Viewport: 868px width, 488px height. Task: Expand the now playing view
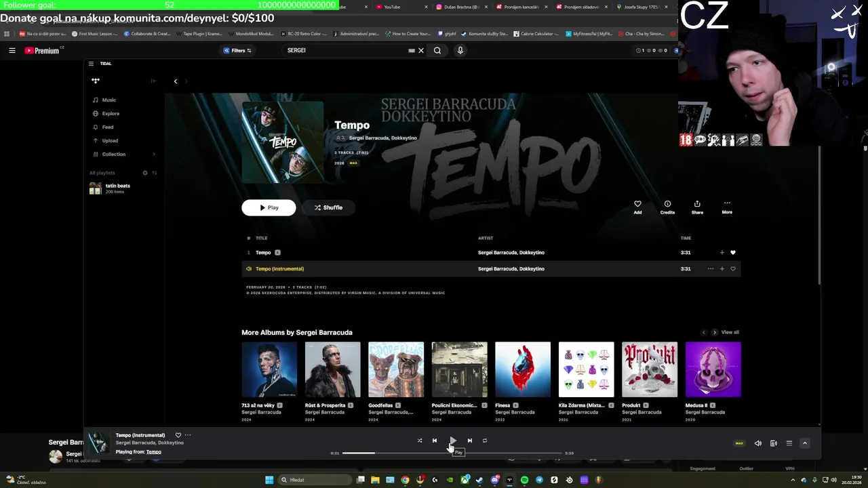[x=805, y=443]
